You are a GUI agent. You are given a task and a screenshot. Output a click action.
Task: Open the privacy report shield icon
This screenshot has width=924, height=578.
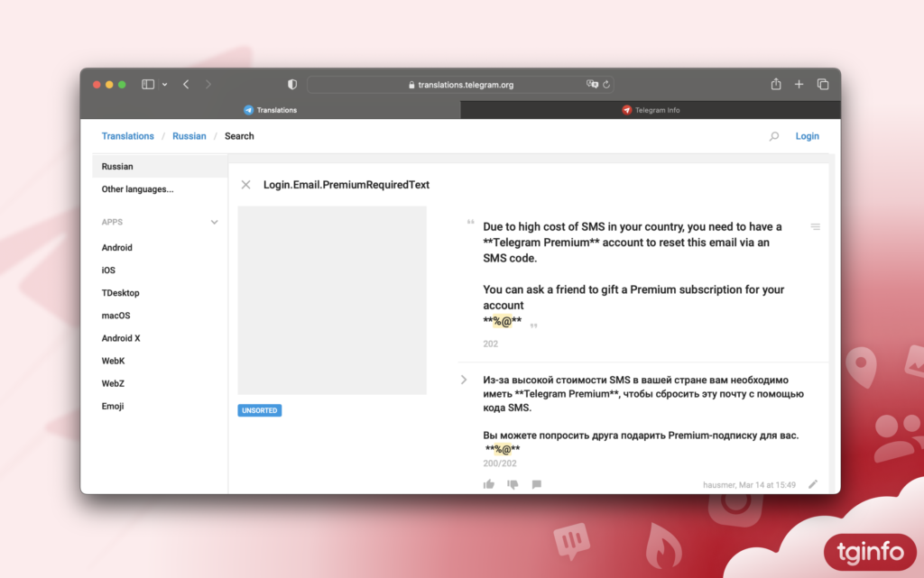pos(292,84)
